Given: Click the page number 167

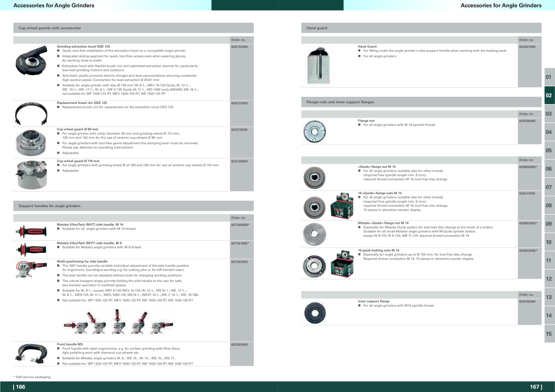Looking at the screenshot, I should click(536, 387).
